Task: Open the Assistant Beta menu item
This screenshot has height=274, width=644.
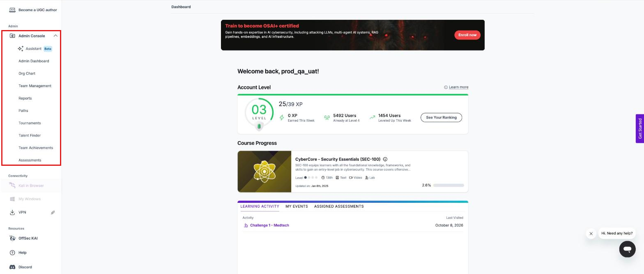Action: [x=35, y=49]
